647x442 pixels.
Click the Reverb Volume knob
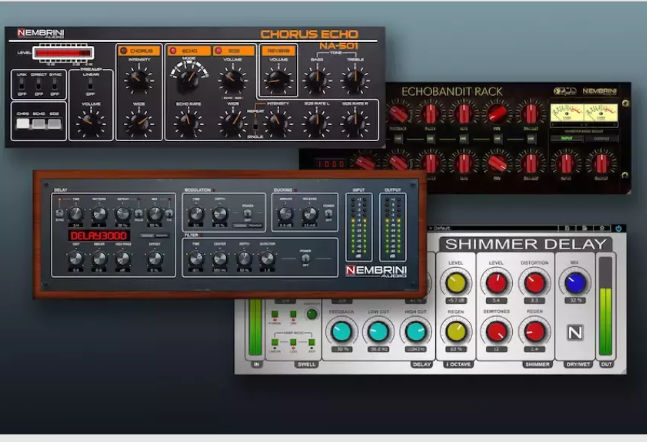[278, 80]
